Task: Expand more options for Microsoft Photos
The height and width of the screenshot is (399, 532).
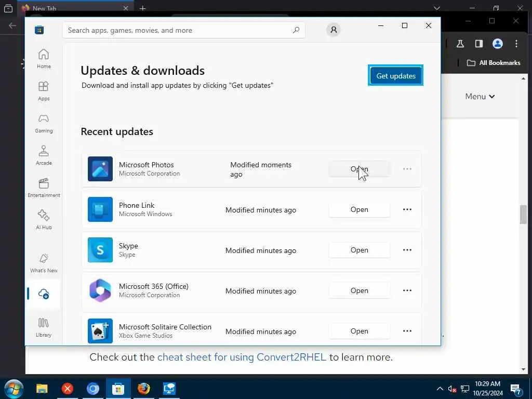Action: 407,169
